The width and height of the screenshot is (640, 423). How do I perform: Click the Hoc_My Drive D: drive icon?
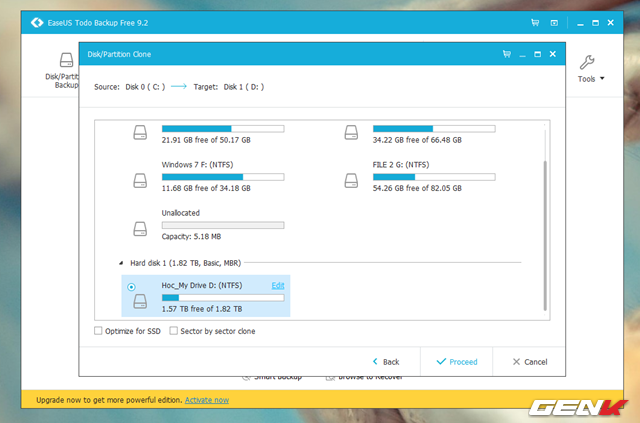point(140,301)
